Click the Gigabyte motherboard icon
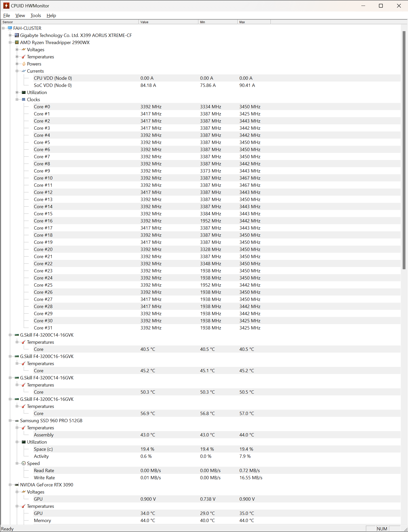The width and height of the screenshot is (408, 532). point(17,35)
